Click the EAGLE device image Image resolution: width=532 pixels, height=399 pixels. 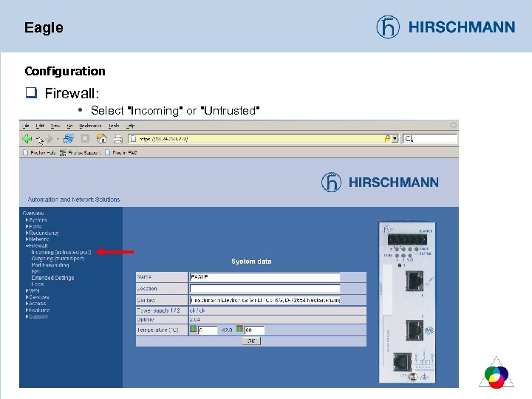[x=407, y=302]
